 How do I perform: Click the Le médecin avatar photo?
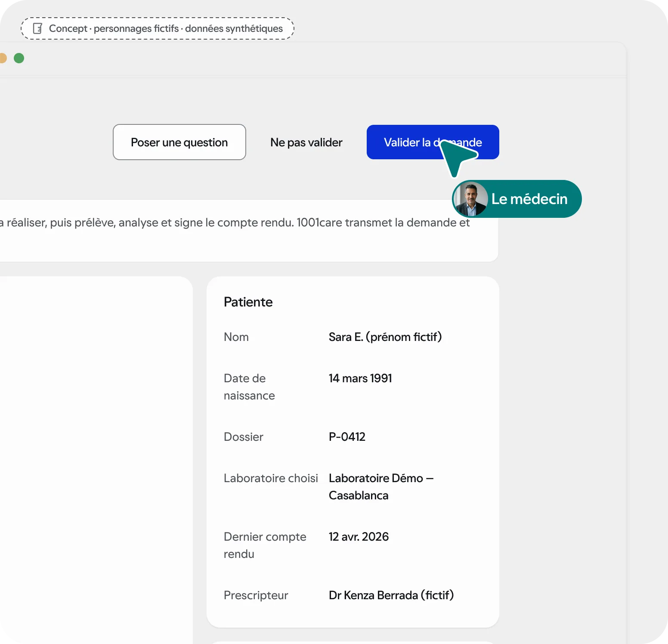pos(470,199)
